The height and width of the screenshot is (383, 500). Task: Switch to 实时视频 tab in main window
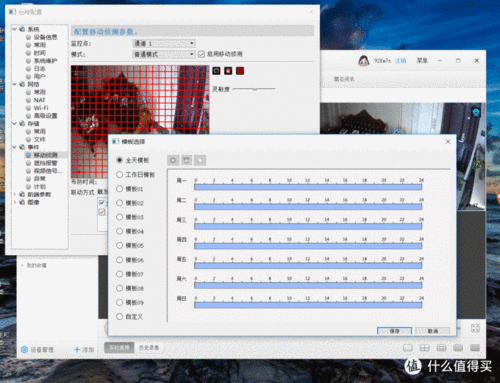(x=119, y=348)
